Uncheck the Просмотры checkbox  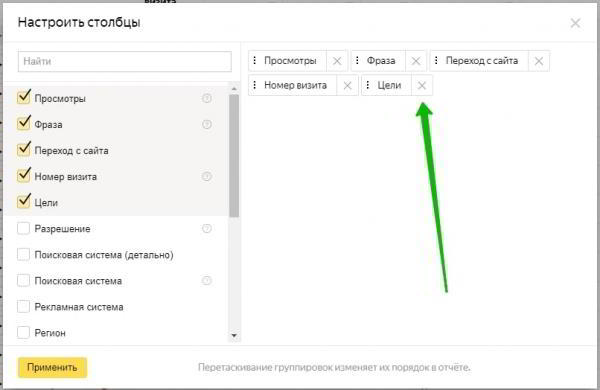(x=23, y=97)
